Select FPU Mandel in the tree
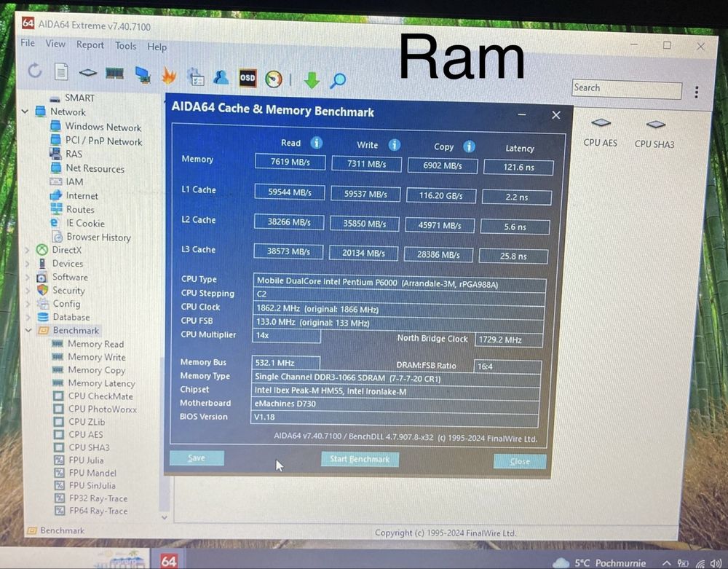This screenshot has height=569, width=728. (93, 473)
